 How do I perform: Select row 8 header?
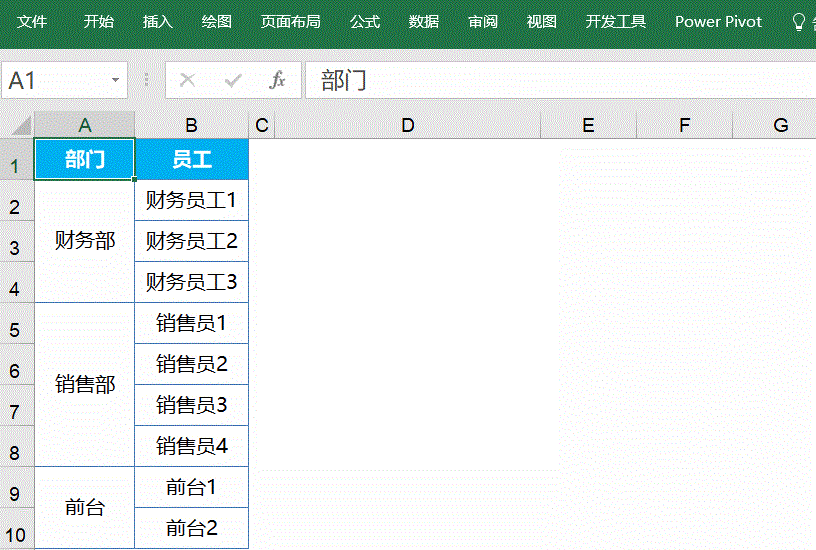[x=16, y=446]
